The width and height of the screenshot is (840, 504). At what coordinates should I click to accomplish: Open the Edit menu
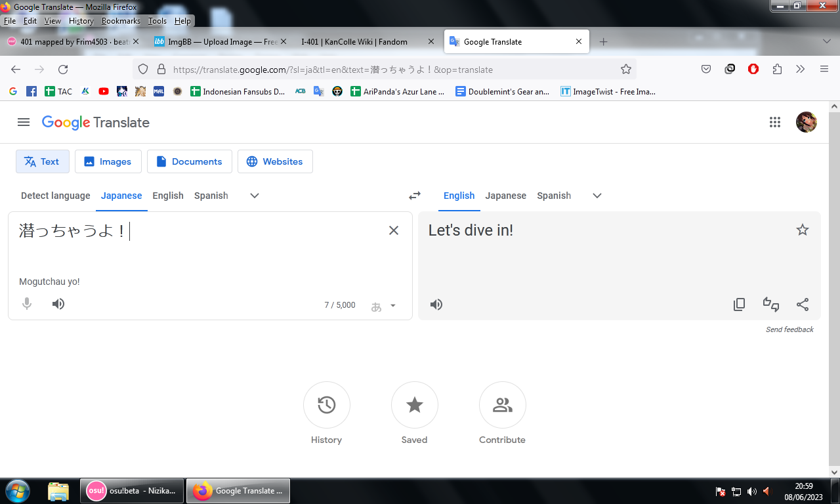click(x=30, y=21)
